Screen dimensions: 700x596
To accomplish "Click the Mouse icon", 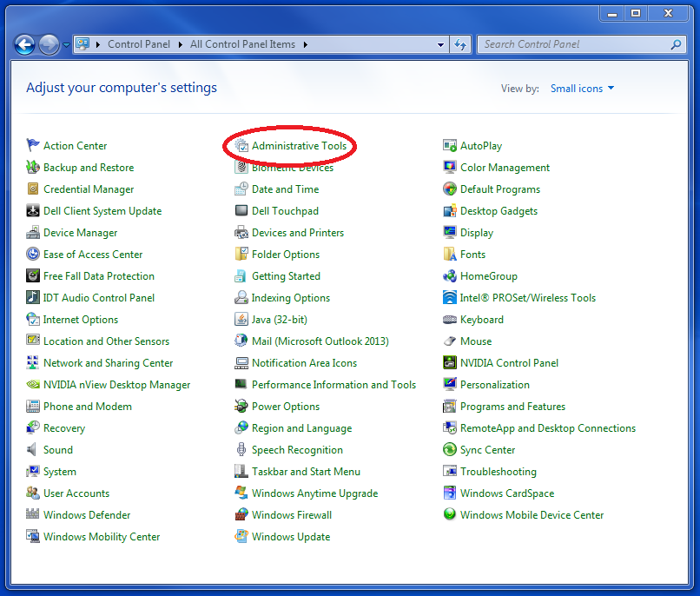I will 450,341.
